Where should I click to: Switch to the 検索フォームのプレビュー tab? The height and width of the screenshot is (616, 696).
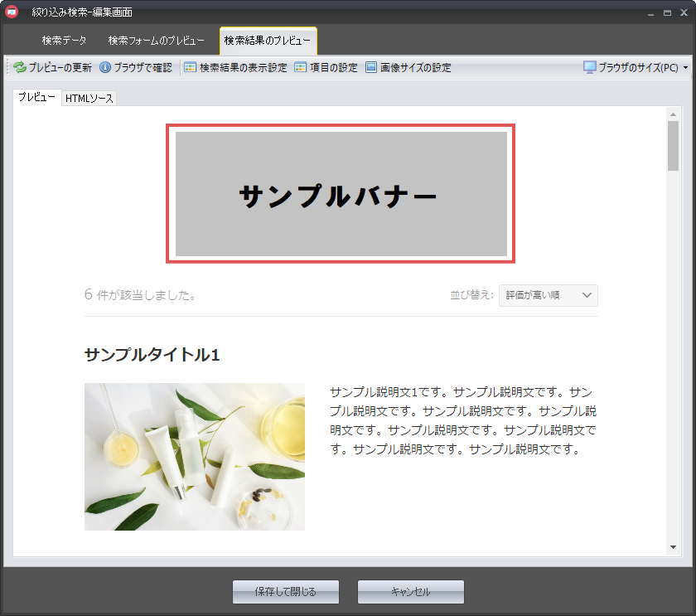pos(157,41)
